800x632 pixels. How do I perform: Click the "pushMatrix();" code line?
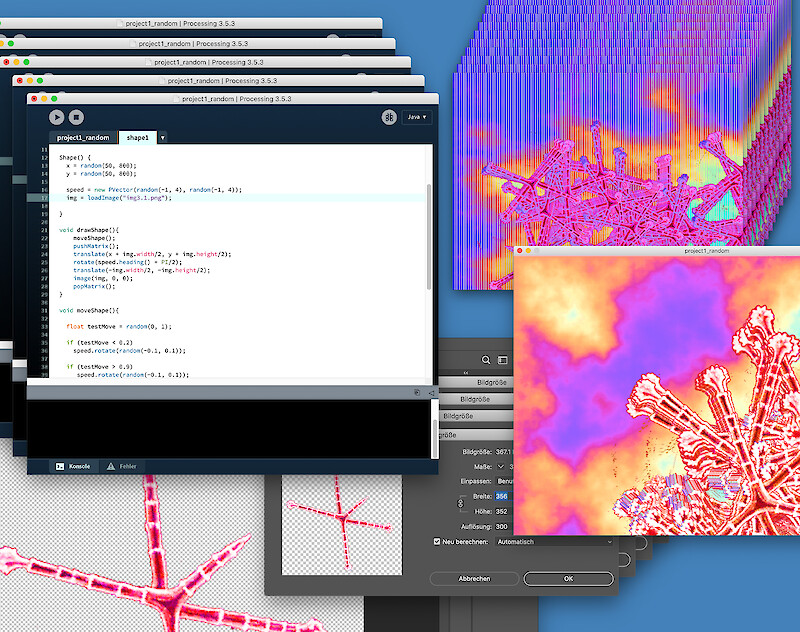tap(96, 246)
